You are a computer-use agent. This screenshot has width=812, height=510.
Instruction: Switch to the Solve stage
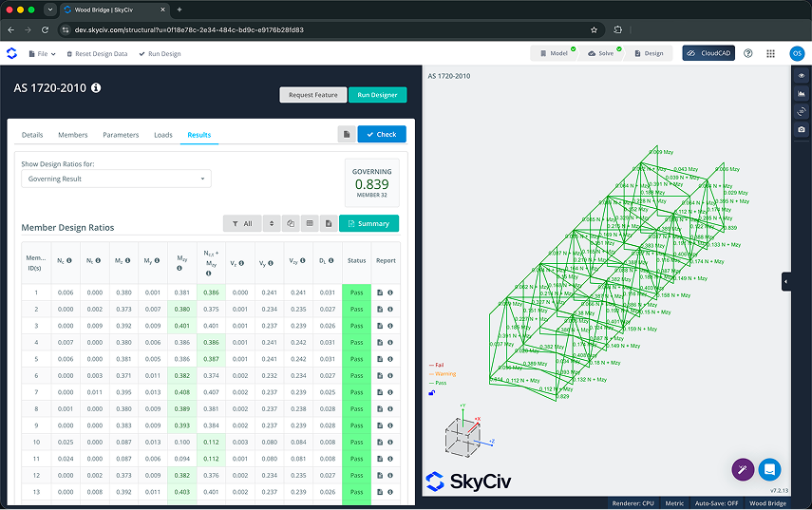(601, 53)
